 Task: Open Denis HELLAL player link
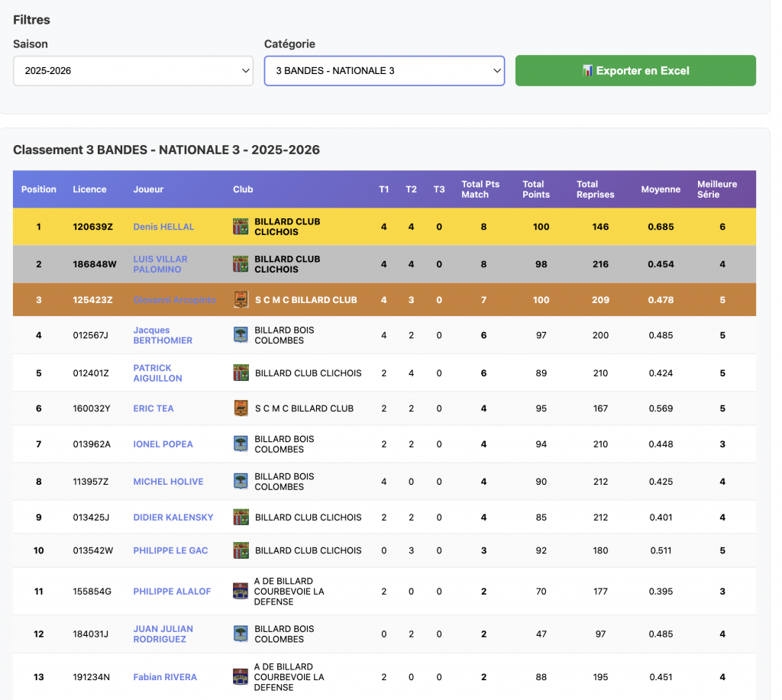(x=163, y=227)
